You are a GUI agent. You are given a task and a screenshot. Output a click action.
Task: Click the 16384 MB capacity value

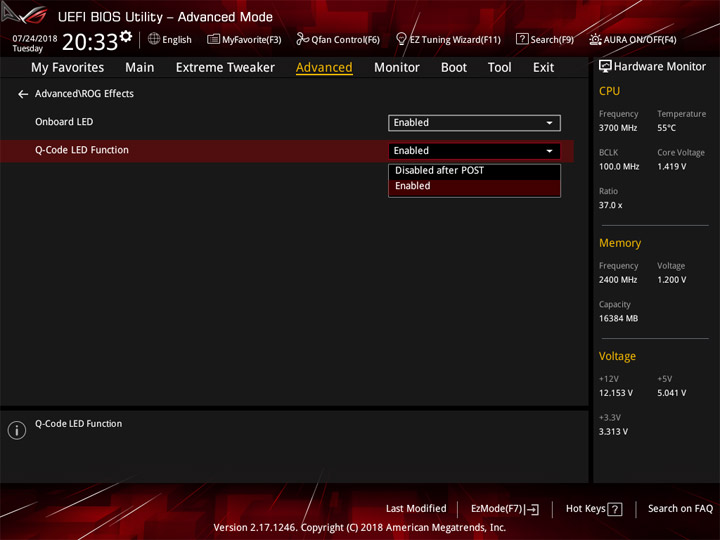619,318
